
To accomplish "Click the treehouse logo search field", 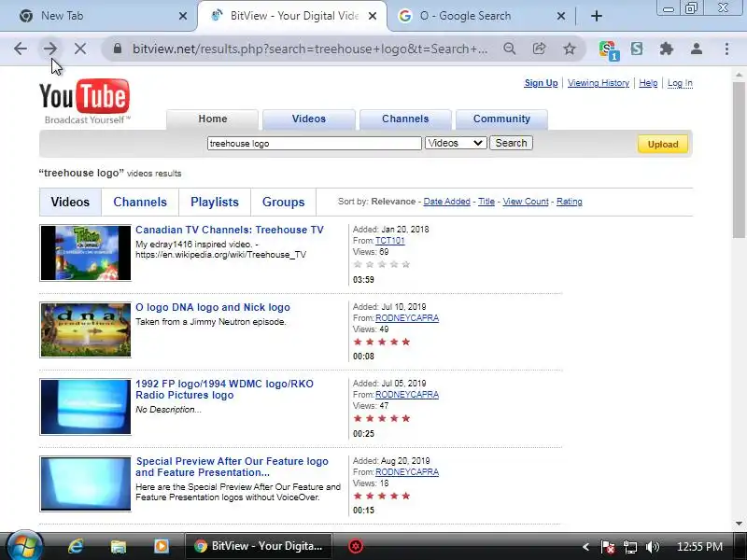I will tap(315, 144).
